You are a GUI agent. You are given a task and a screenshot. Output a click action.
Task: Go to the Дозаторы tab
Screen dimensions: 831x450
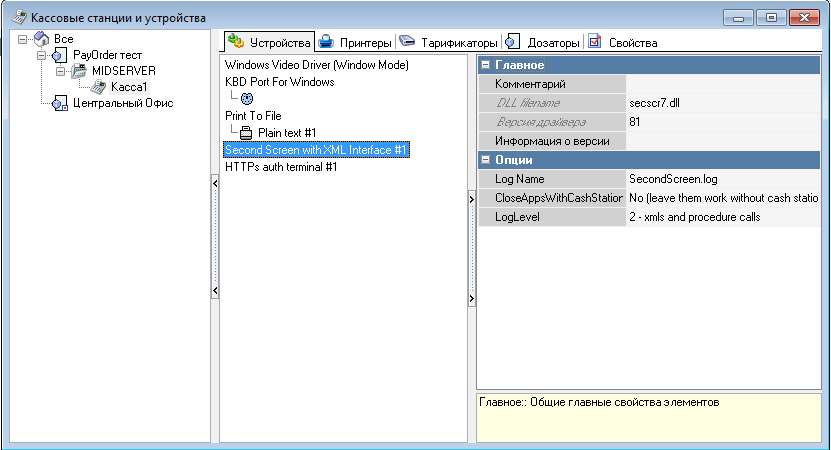pyautogui.click(x=543, y=43)
